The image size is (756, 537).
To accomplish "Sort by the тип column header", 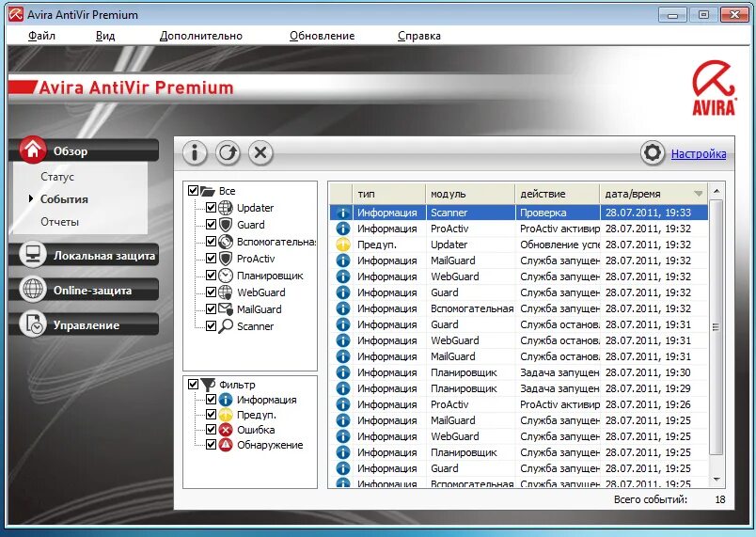I will 389,194.
